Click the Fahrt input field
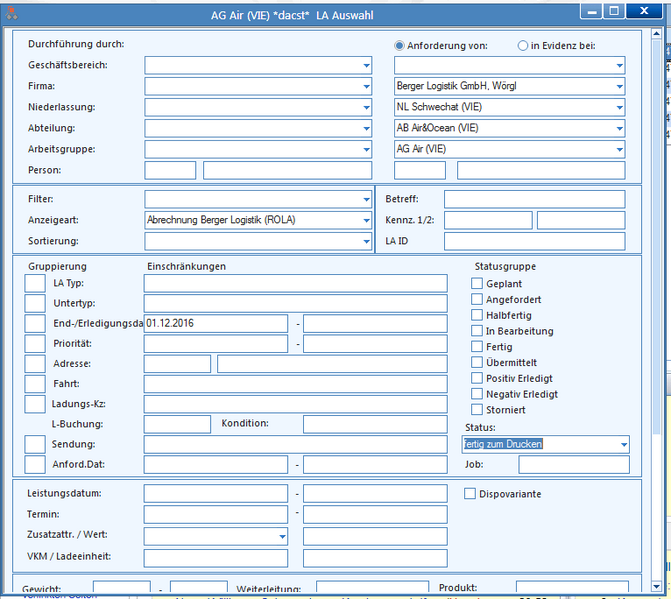671x599 pixels. click(296, 384)
